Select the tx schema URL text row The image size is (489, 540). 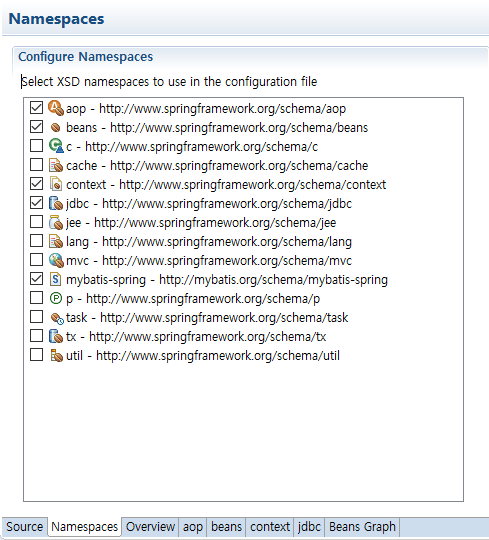tap(196, 336)
